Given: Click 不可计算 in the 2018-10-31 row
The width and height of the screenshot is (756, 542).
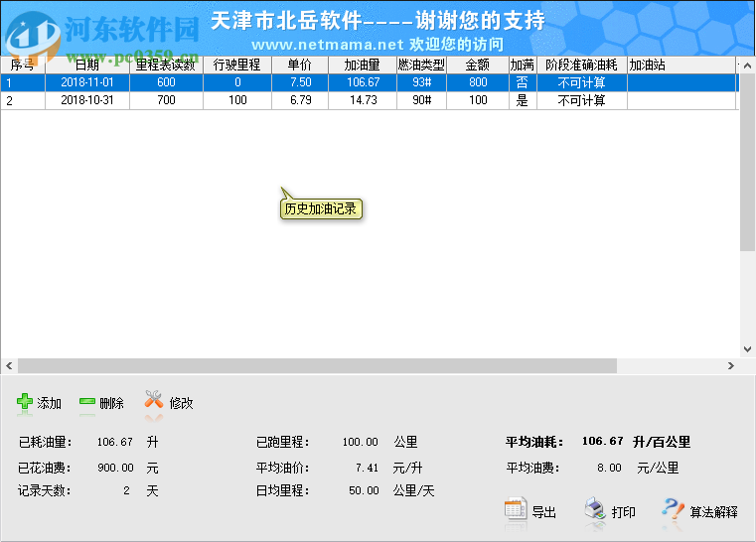Looking at the screenshot, I should pos(581,100).
